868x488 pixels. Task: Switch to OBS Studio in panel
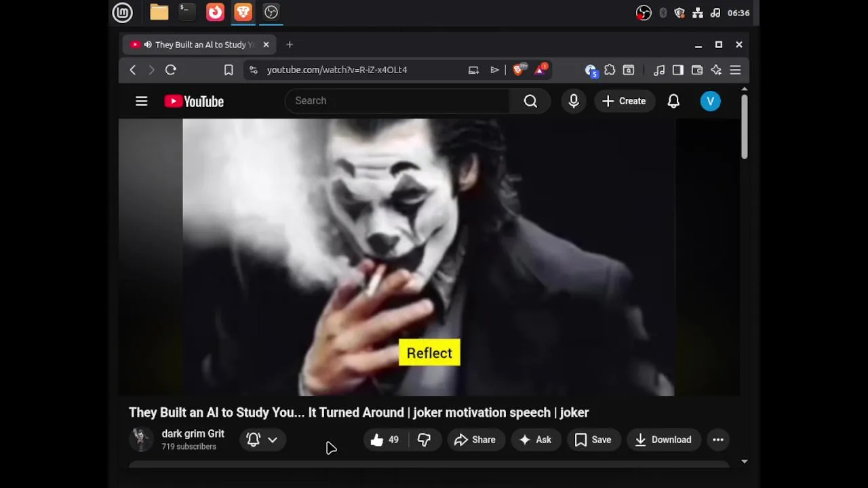(x=271, y=12)
